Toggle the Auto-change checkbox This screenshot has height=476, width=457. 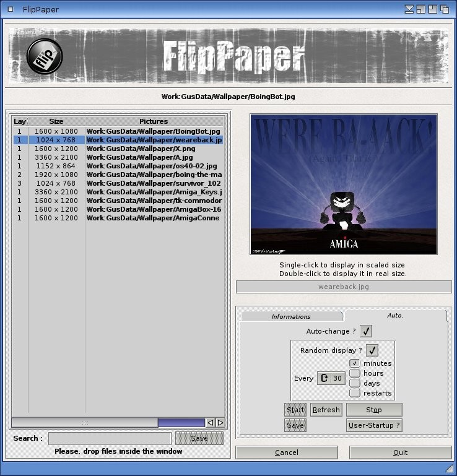coord(366,331)
